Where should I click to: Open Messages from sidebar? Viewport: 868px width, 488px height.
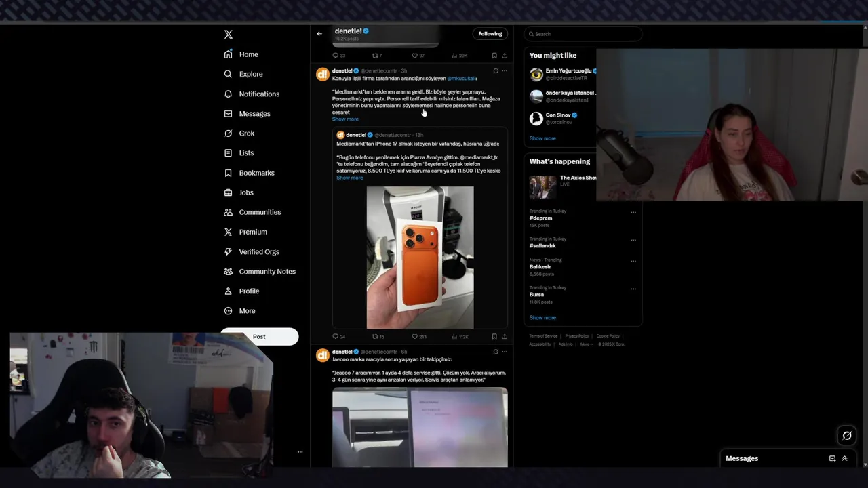248,113
